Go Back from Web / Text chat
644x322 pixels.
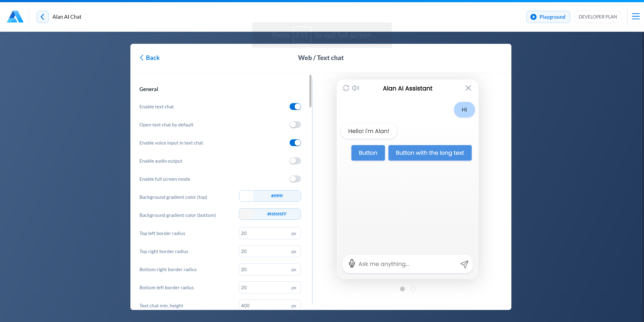point(150,58)
